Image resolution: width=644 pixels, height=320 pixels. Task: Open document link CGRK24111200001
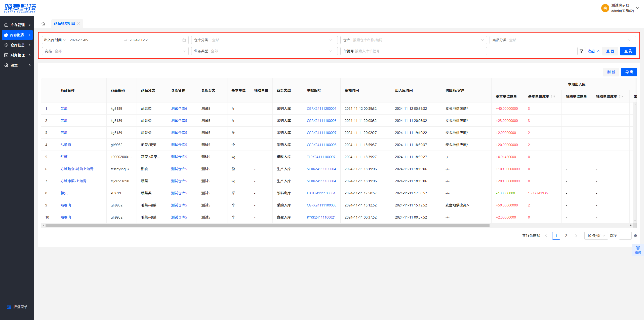tap(321, 109)
